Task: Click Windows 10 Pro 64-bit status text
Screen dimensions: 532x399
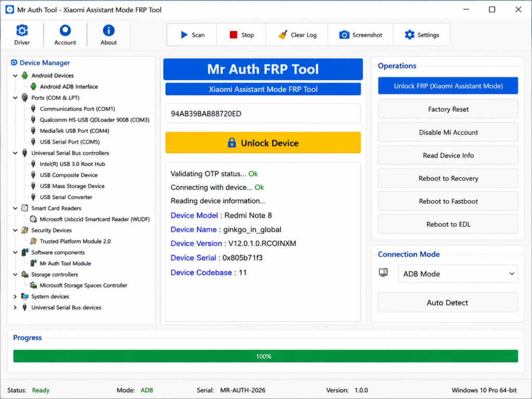Action: click(x=484, y=390)
